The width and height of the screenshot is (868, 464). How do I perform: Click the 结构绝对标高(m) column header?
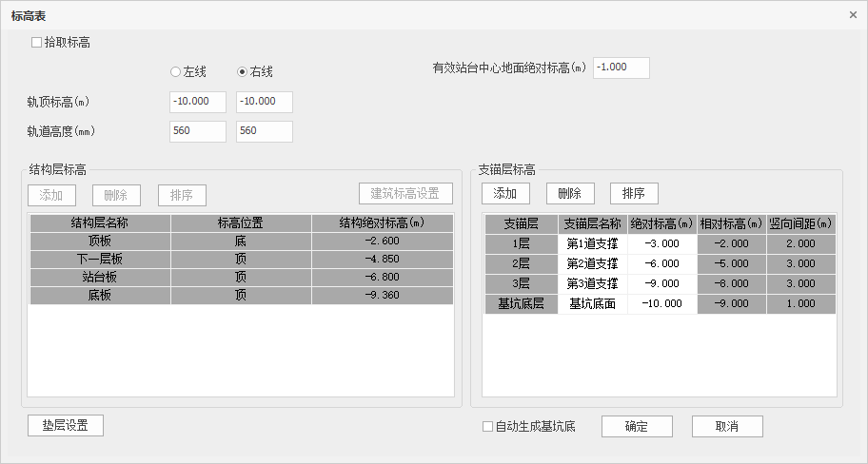pos(382,223)
